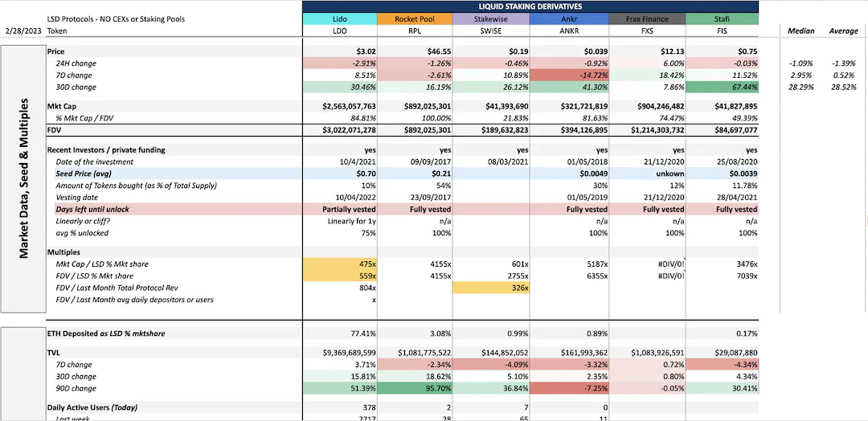
Task: Click the Frax Finance header cell
Action: tap(646, 19)
